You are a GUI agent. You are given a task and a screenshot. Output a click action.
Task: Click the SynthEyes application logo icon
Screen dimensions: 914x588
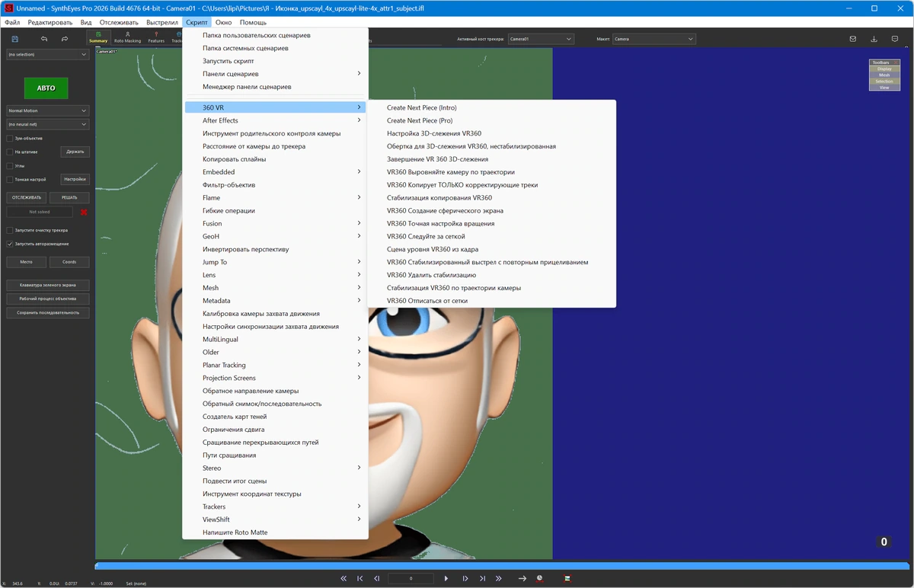9,8
